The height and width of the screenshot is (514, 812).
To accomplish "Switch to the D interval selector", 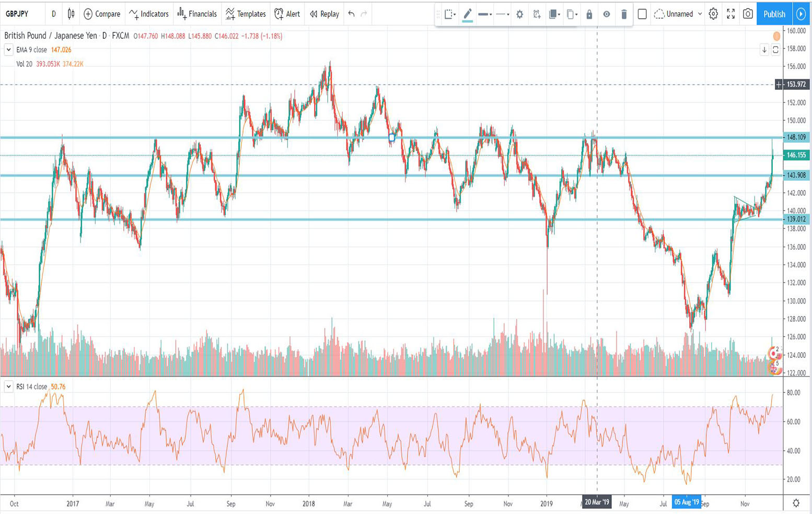I will pyautogui.click(x=53, y=14).
